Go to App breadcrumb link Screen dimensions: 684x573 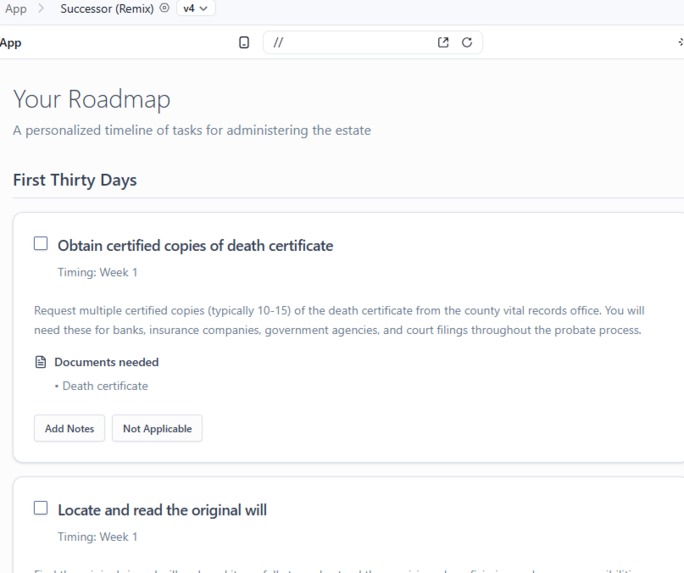click(x=16, y=9)
